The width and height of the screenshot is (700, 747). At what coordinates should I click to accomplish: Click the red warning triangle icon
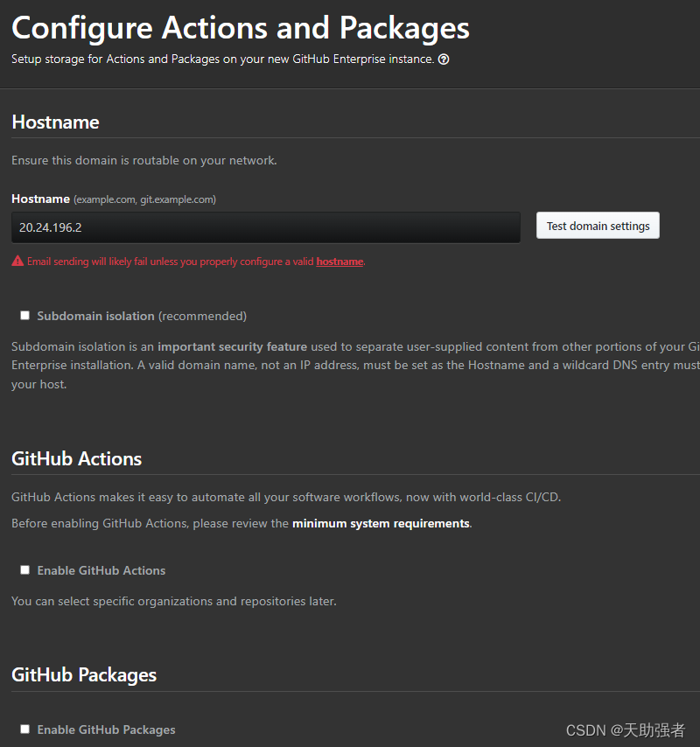pyautogui.click(x=17, y=262)
